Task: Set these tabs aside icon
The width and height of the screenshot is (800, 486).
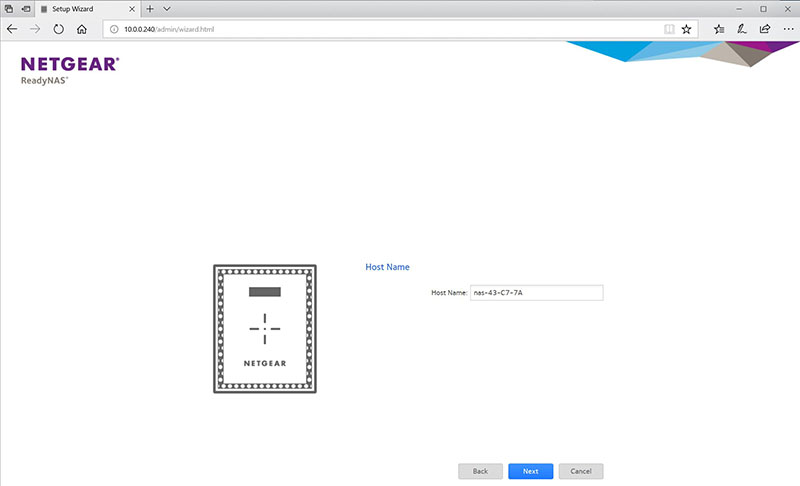Action: click(x=26, y=9)
